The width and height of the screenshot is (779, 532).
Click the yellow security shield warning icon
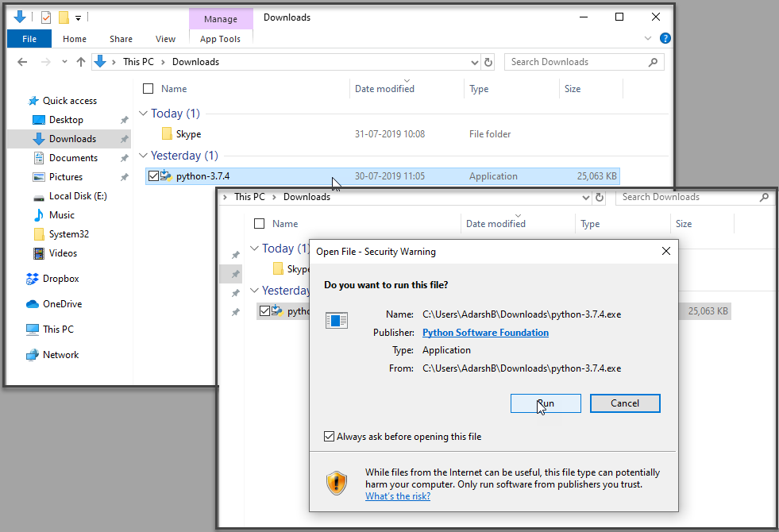(337, 483)
